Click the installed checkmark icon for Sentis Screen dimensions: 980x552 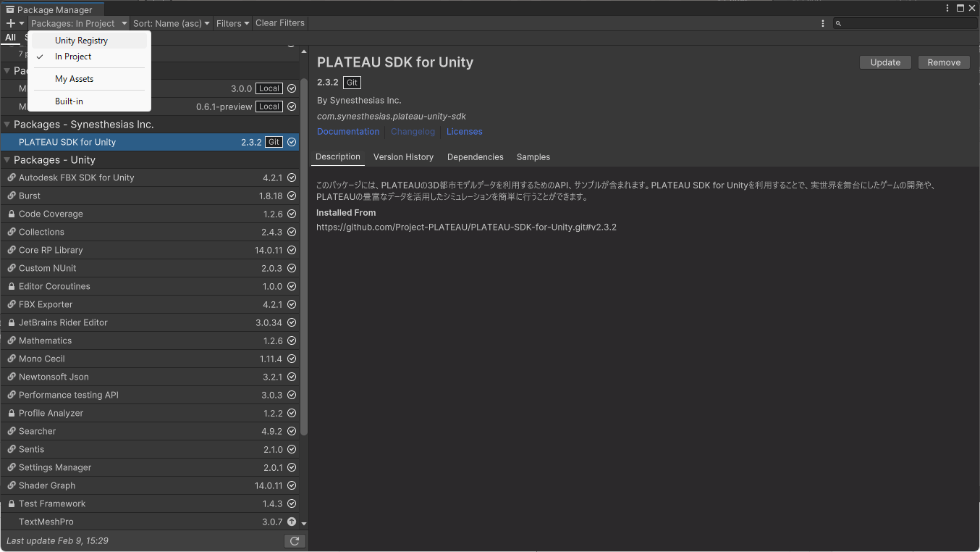point(292,449)
